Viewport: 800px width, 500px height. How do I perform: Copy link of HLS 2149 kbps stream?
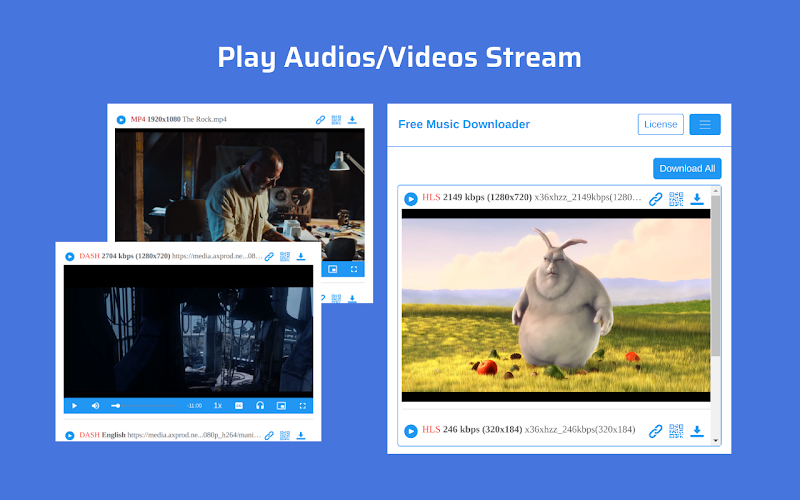(656, 199)
